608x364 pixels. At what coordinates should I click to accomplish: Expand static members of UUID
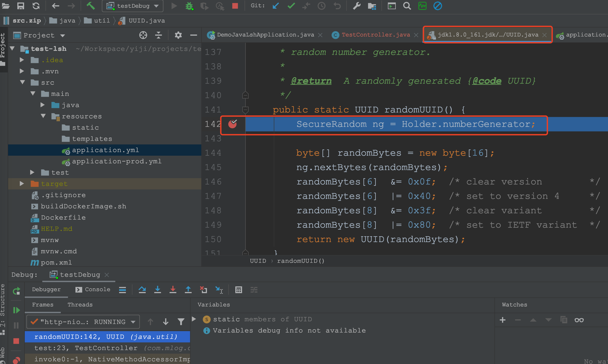point(194,319)
